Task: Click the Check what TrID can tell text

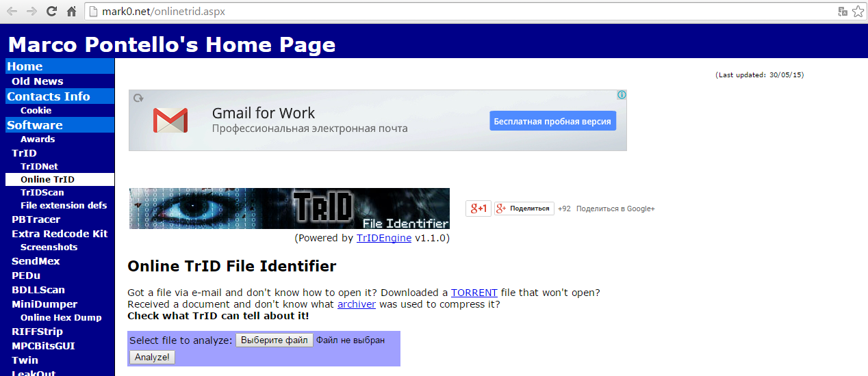Action: point(218,317)
